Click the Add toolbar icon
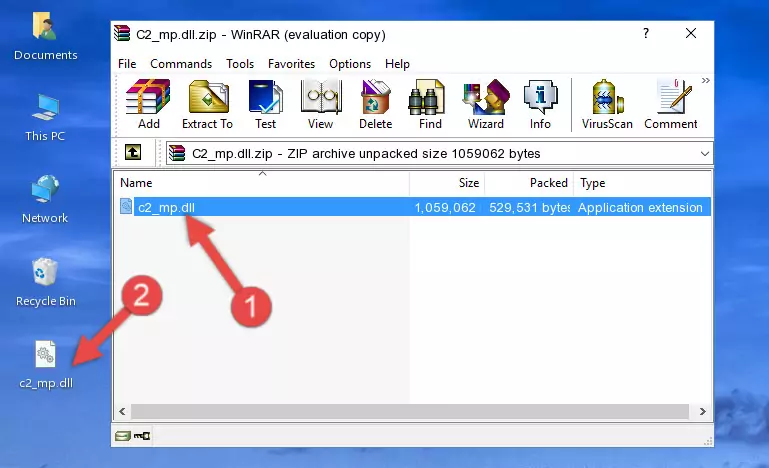This screenshot has width=769, height=468. (x=148, y=104)
